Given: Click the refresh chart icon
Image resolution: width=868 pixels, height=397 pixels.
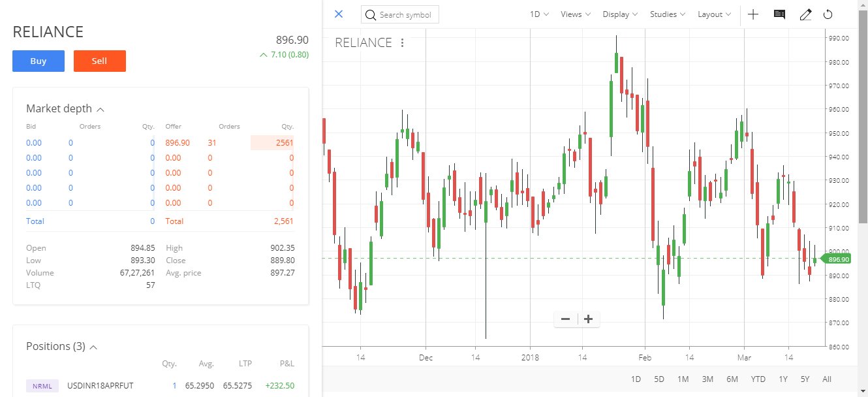Looking at the screenshot, I should coord(828,14).
